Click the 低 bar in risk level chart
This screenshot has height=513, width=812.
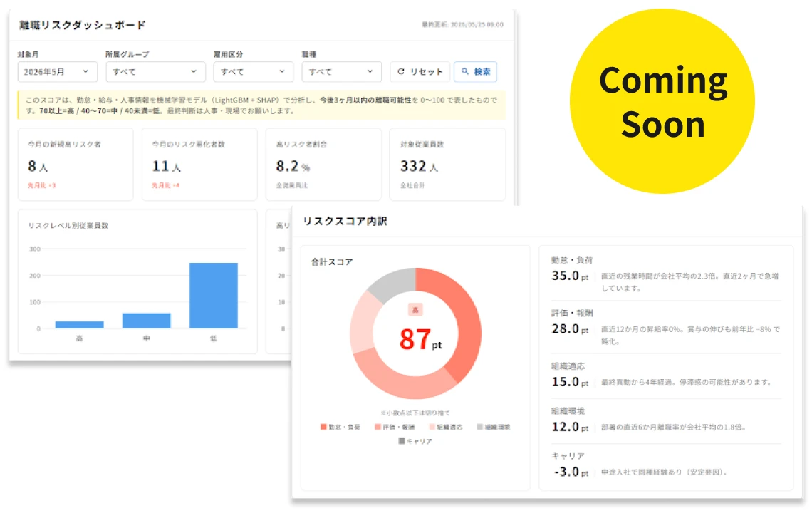214,296
